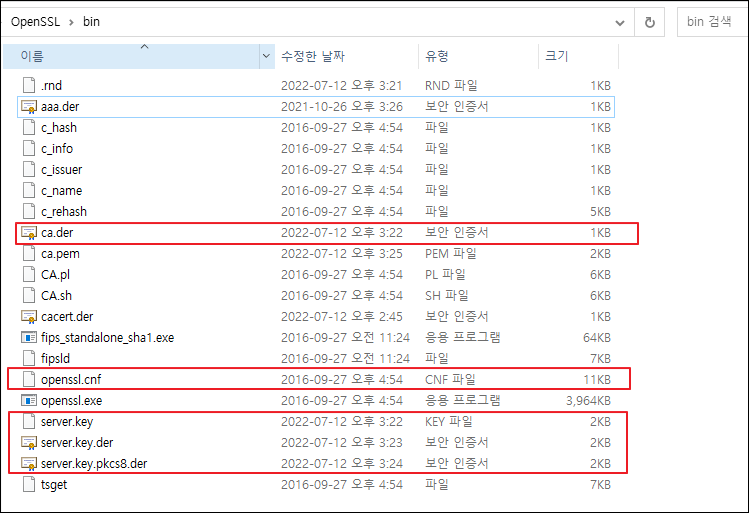Screen dimensions: 749x513
Task: Select the cacert.der certificate icon
Action: (x=29, y=317)
